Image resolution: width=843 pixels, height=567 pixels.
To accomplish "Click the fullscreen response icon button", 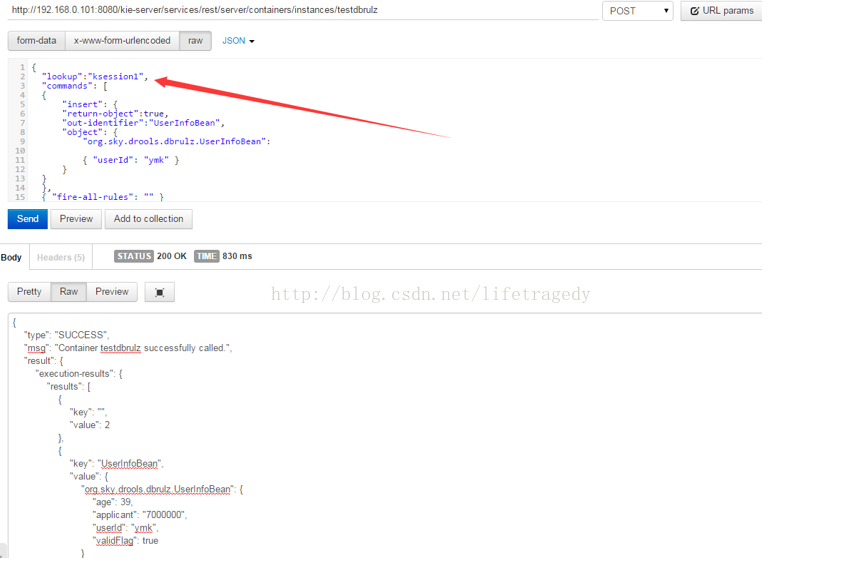I will [x=160, y=292].
